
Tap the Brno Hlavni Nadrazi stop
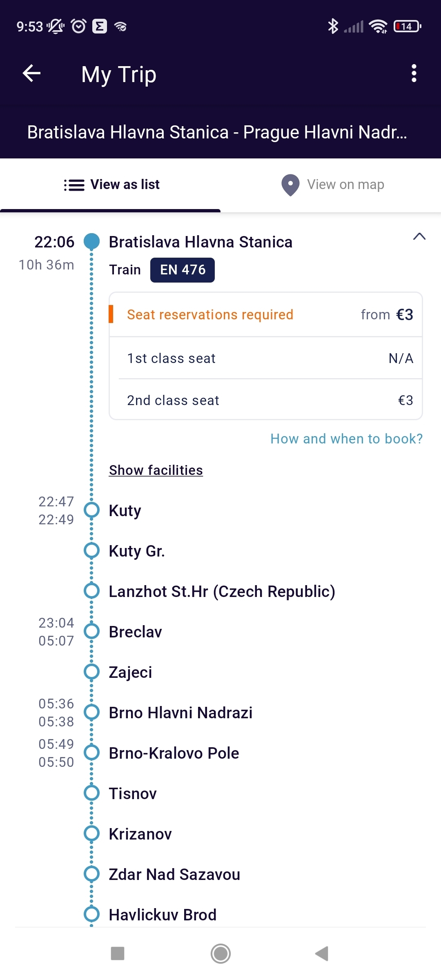coord(180,713)
